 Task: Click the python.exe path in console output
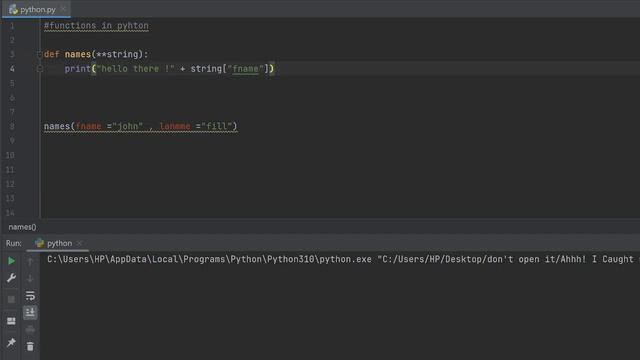click(x=209, y=259)
